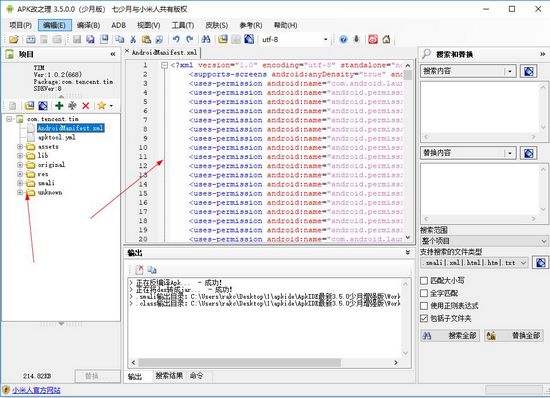The height and width of the screenshot is (398, 550).
Task: Click the blue-white open-with icon beside encoding box
Action: [x=249, y=39]
